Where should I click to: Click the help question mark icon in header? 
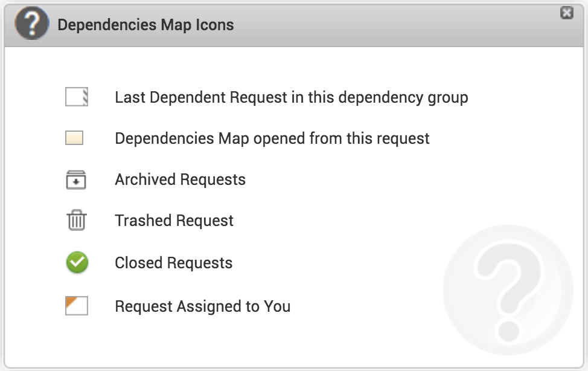point(31,25)
